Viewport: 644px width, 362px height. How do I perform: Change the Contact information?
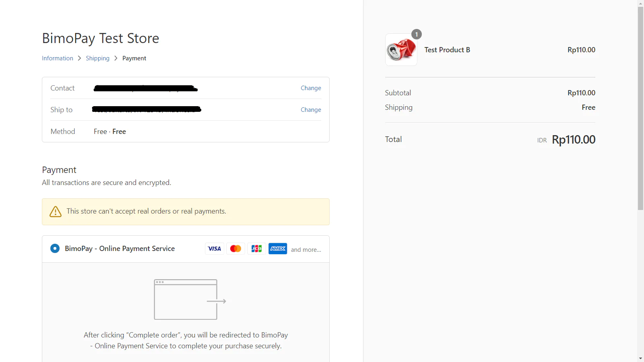click(x=311, y=88)
